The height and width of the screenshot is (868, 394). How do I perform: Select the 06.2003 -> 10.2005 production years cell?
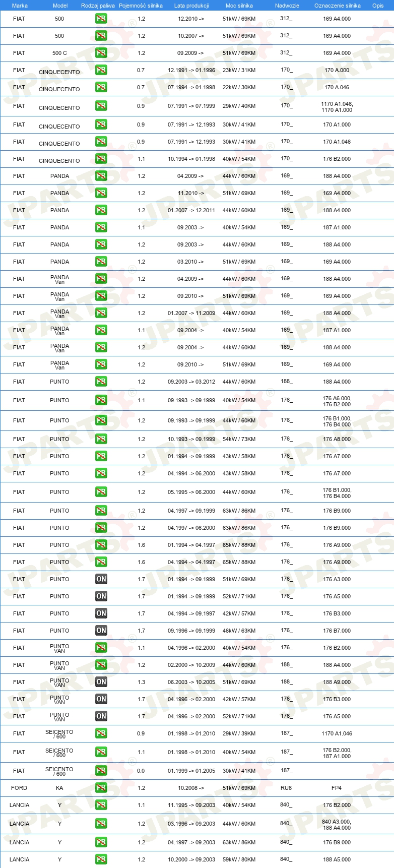pos(191,682)
